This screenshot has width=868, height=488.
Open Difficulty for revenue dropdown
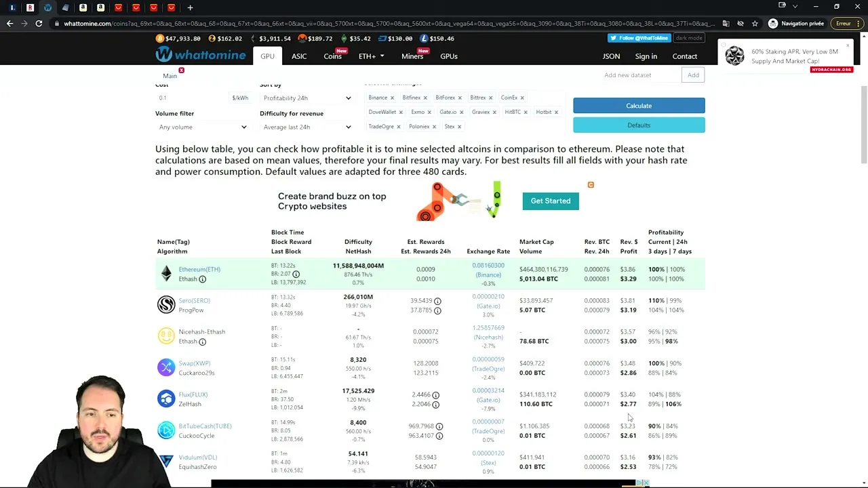pos(307,127)
